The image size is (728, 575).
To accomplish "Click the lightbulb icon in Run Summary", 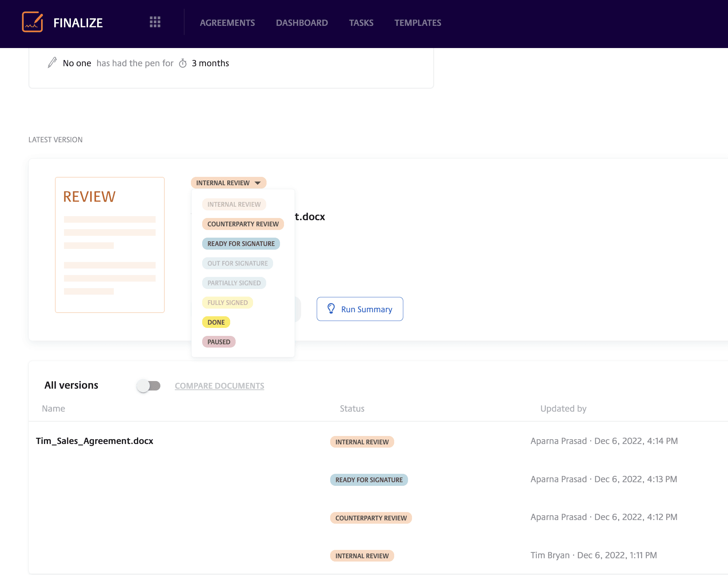I will click(331, 309).
